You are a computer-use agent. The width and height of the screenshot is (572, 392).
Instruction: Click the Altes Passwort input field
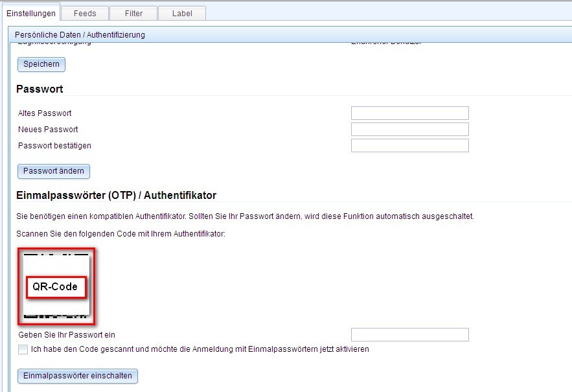409,113
